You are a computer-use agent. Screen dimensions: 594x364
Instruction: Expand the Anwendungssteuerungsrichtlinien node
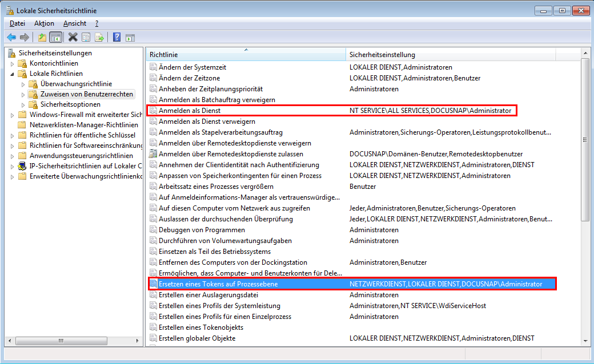pos(12,156)
